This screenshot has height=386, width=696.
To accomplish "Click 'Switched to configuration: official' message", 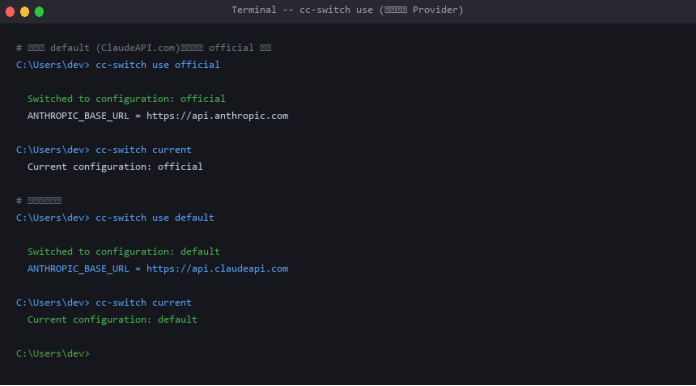I will [126, 98].
